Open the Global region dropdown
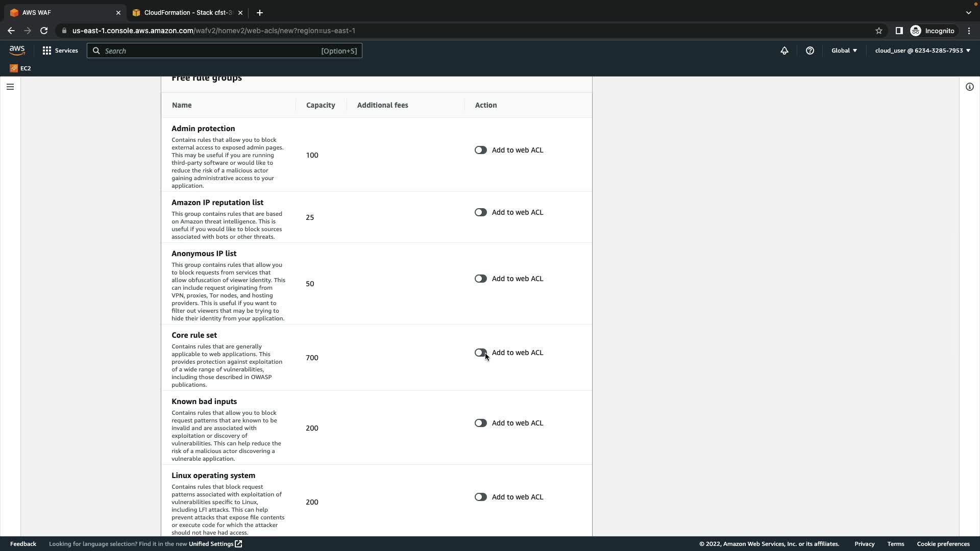 pos(844,51)
